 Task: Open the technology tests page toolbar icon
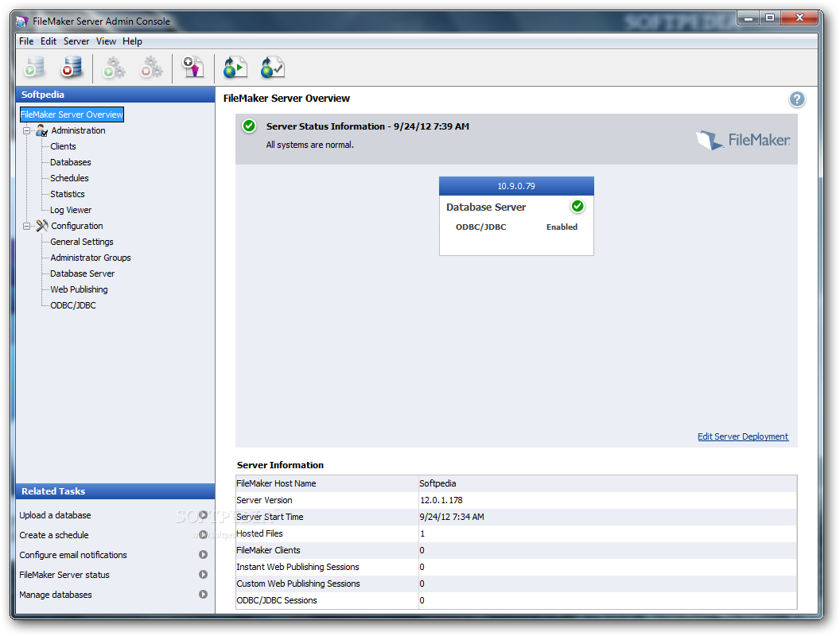tap(273, 68)
